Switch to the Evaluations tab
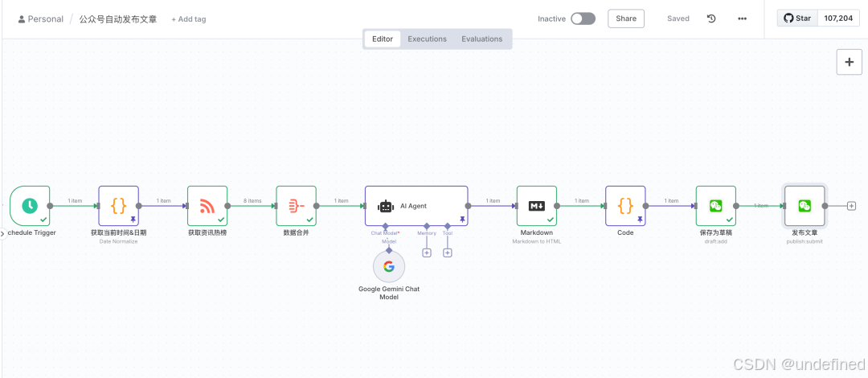Screen dimensions: 868x378 [x=482, y=39]
